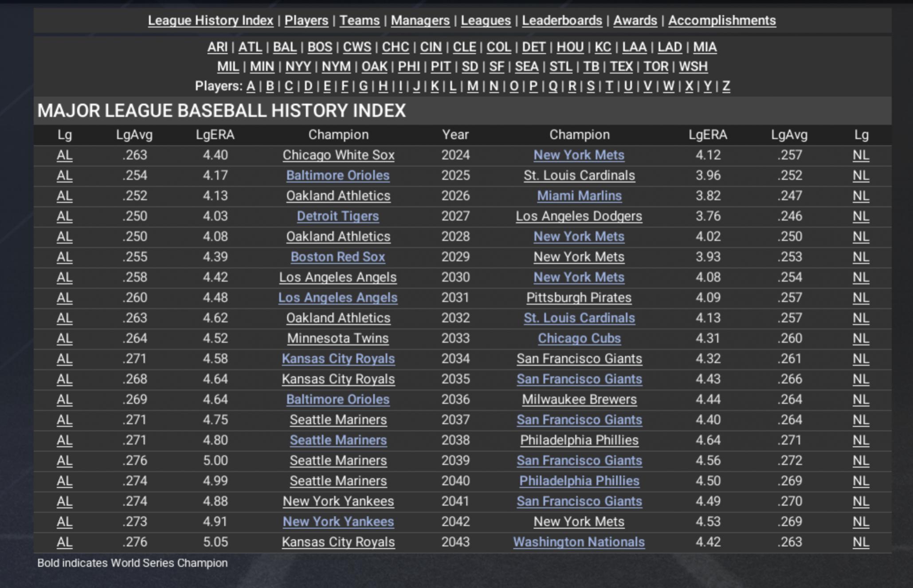This screenshot has width=913, height=588.
Task: Click Pittsburgh Pirates in the 2031 row
Action: (x=579, y=298)
